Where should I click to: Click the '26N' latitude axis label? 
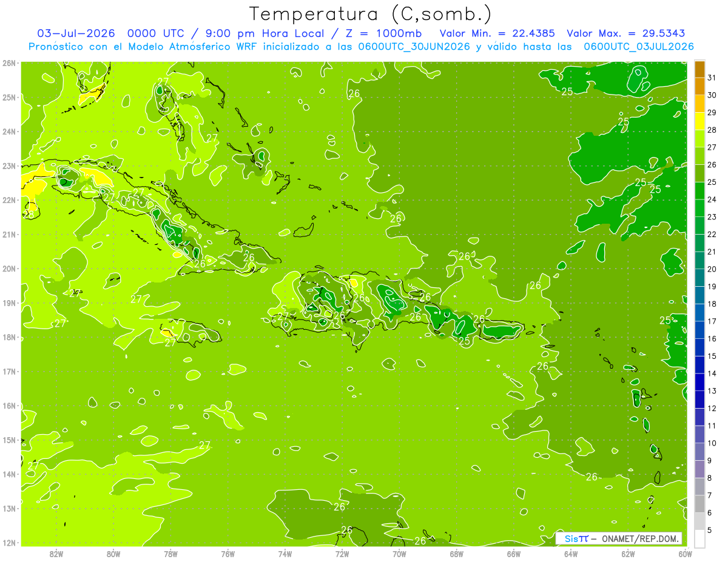(9, 63)
